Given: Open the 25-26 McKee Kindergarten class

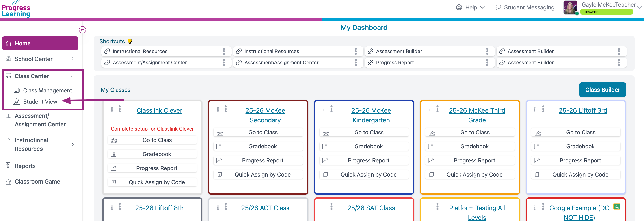Looking at the screenshot, I should click(x=371, y=115).
